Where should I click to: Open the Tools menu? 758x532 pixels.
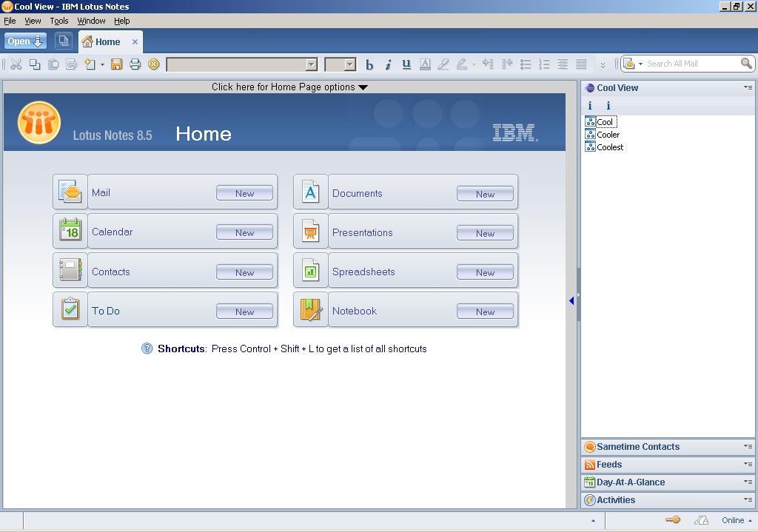59,21
